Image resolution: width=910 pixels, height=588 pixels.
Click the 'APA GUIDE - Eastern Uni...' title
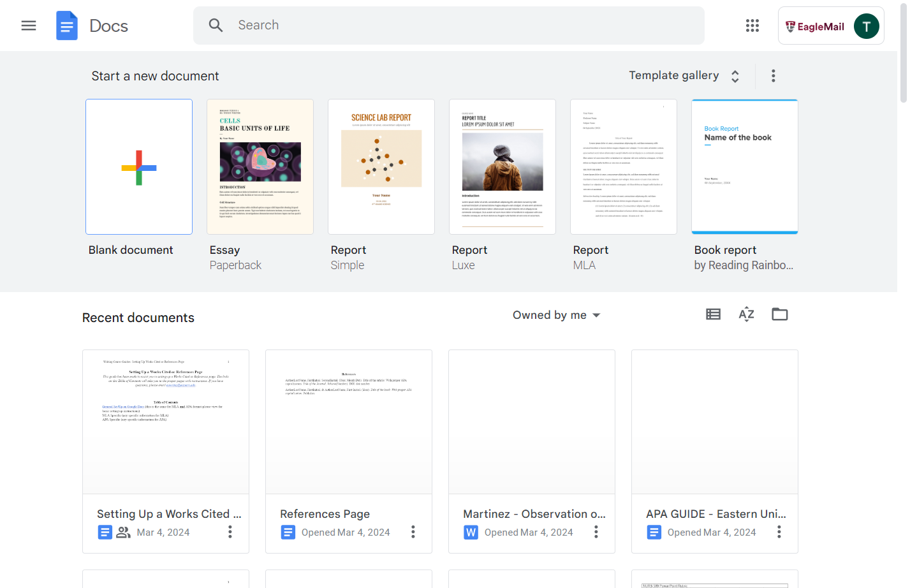pos(716,514)
